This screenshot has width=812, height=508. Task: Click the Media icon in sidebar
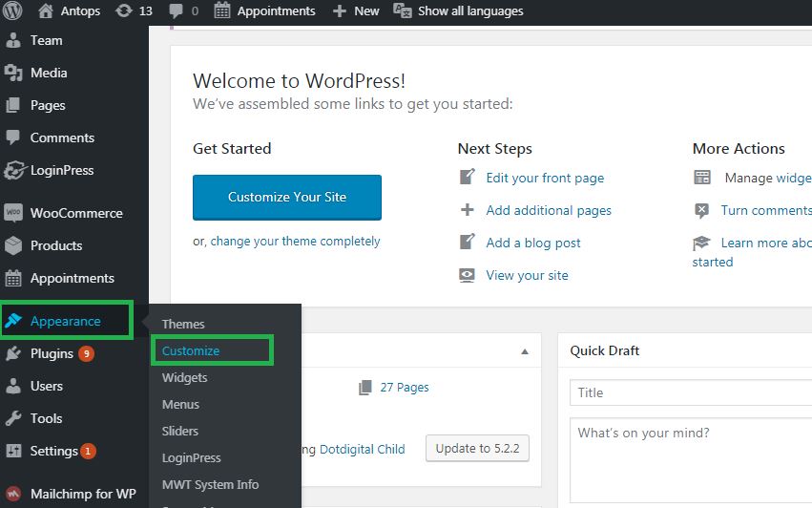pyautogui.click(x=13, y=74)
